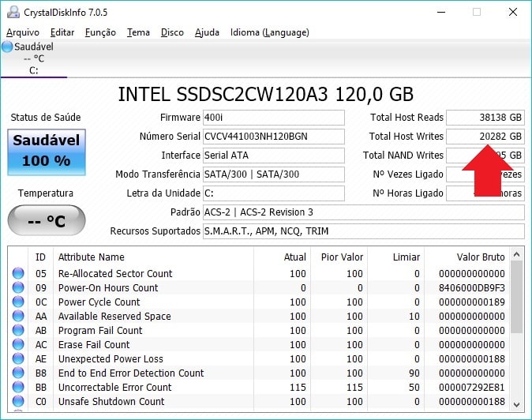Screen dimensions: 532x420
Task: Select the Re-Allocated Sector Count row
Action: click(x=259, y=273)
